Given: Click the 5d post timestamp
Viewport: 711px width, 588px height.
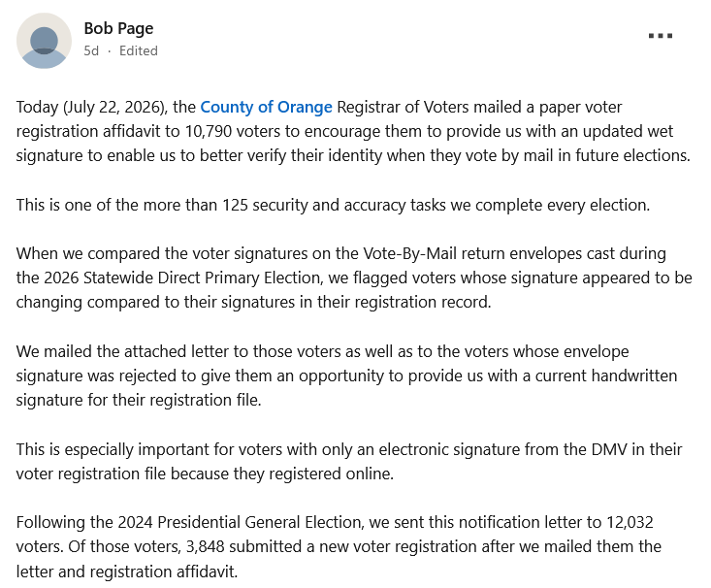Looking at the screenshot, I should coord(91,50).
